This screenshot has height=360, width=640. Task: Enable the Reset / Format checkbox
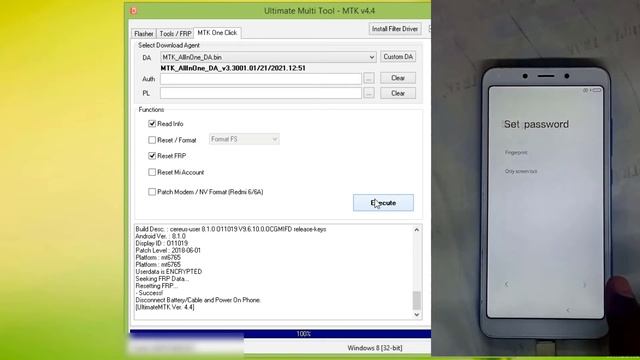tap(152, 140)
